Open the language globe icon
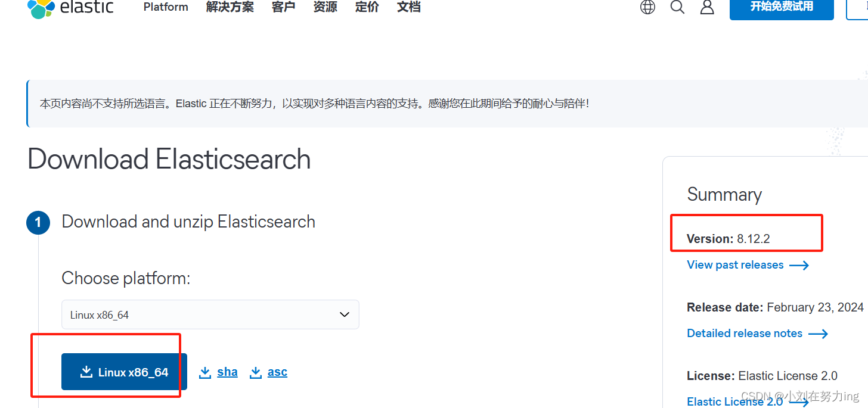The width and height of the screenshot is (868, 408). point(647,7)
